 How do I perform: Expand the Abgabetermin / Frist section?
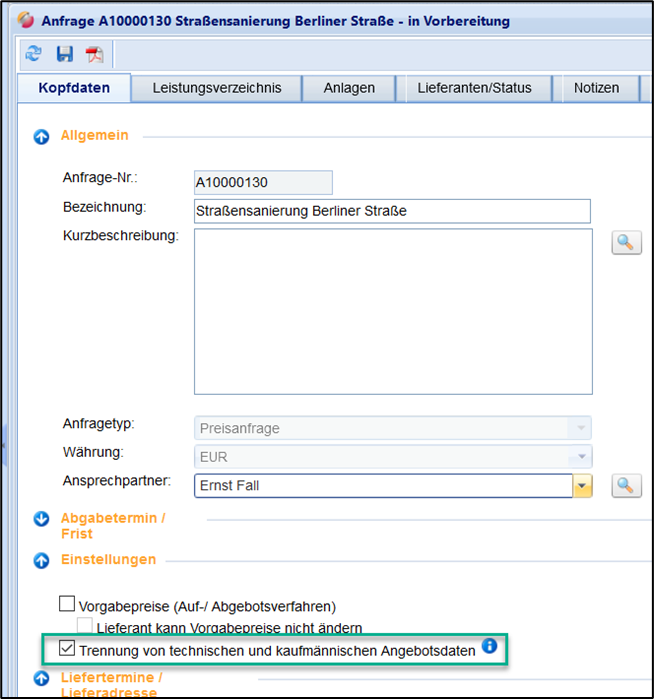pyautogui.click(x=41, y=518)
